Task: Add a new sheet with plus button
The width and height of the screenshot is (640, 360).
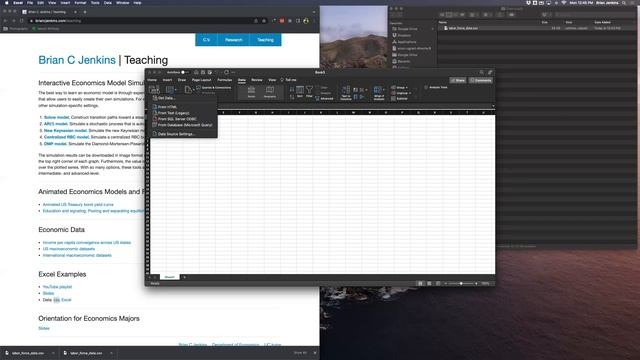Action: (184, 277)
